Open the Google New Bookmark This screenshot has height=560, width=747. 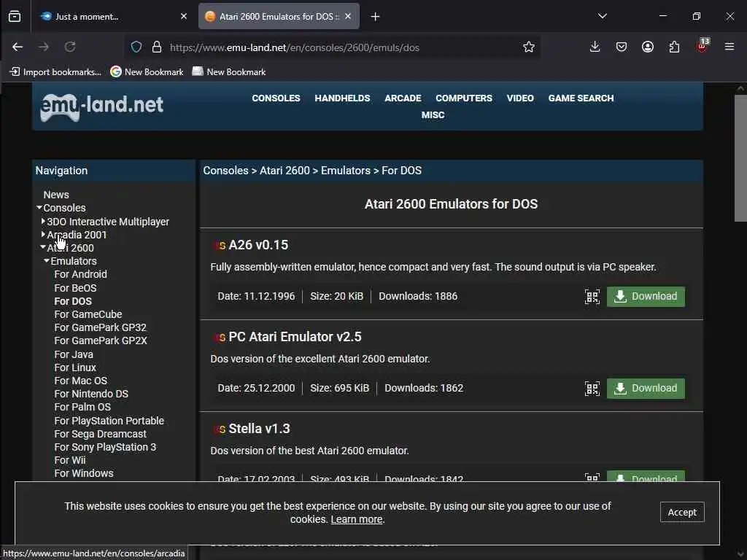click(147, 72)
